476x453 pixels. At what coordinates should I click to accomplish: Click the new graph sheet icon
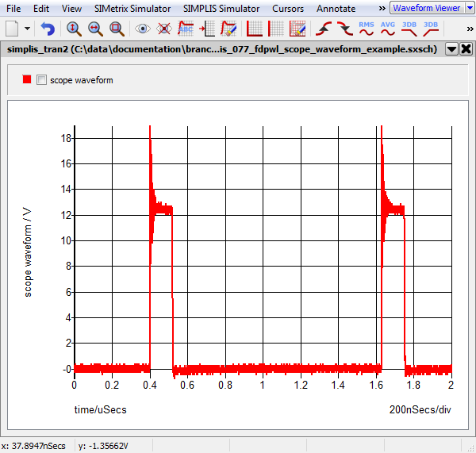pos(12,29)
